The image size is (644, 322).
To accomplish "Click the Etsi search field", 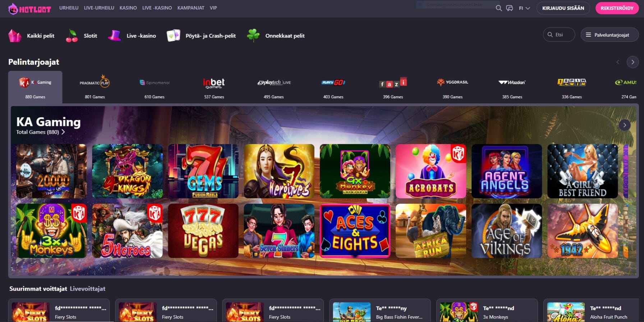I will coord(559,34).
